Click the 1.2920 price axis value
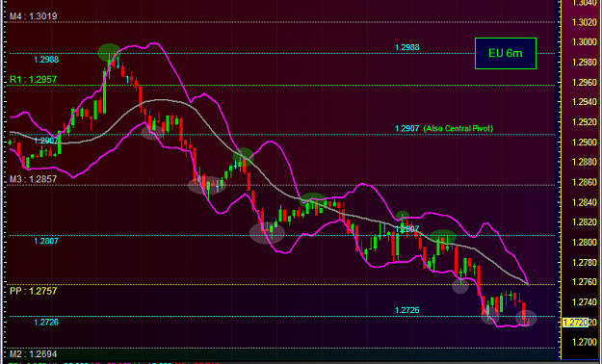 click(x=586, y=122)
